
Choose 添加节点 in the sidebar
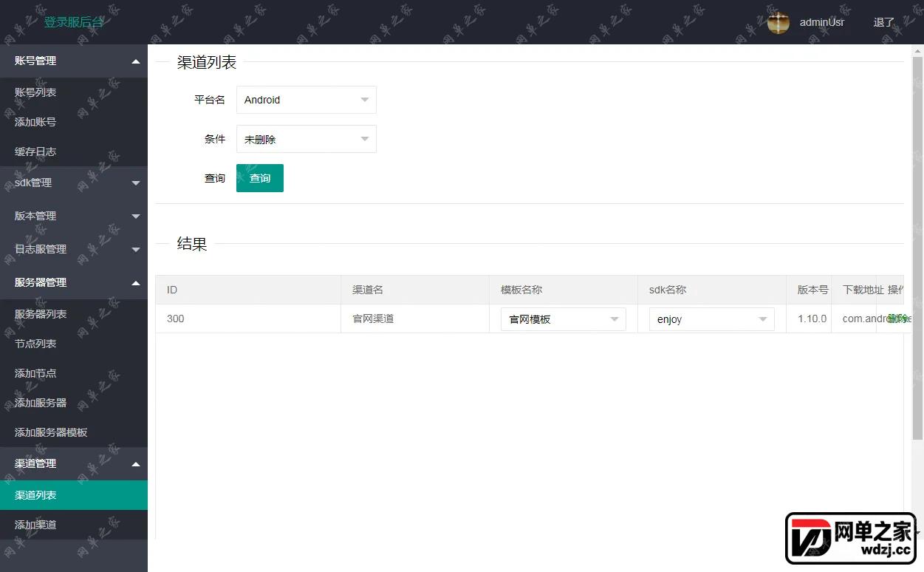[74, 373]
